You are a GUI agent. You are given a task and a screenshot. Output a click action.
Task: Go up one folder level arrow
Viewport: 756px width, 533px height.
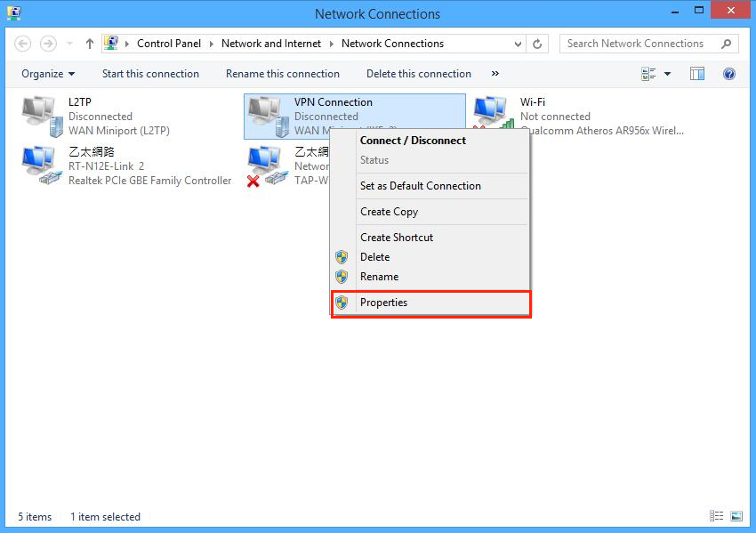(90, 44)
